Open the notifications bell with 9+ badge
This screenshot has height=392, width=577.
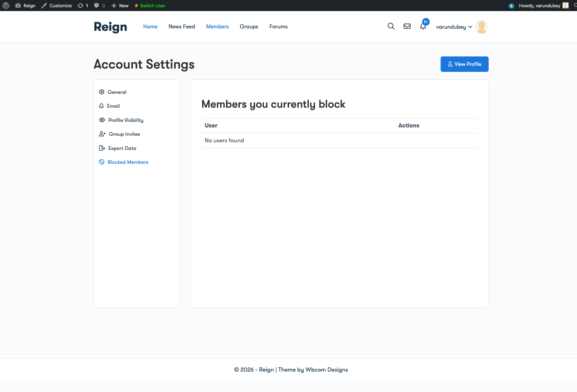pyautogui.click(x=423, y=26)
